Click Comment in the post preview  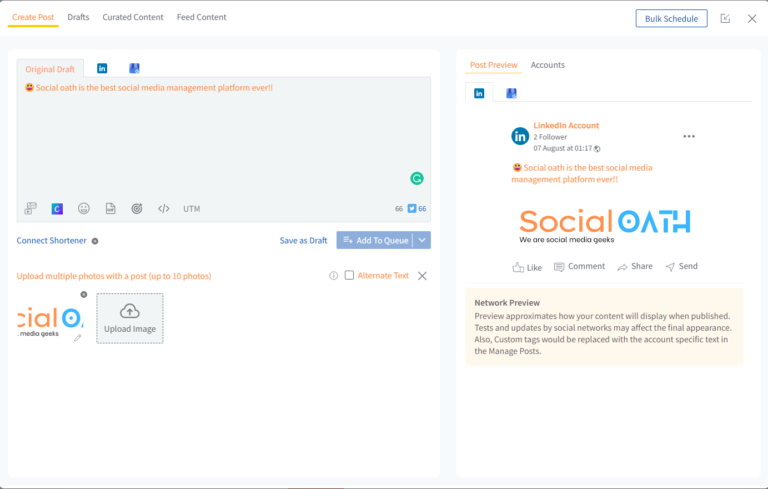(x=579, y=267)
